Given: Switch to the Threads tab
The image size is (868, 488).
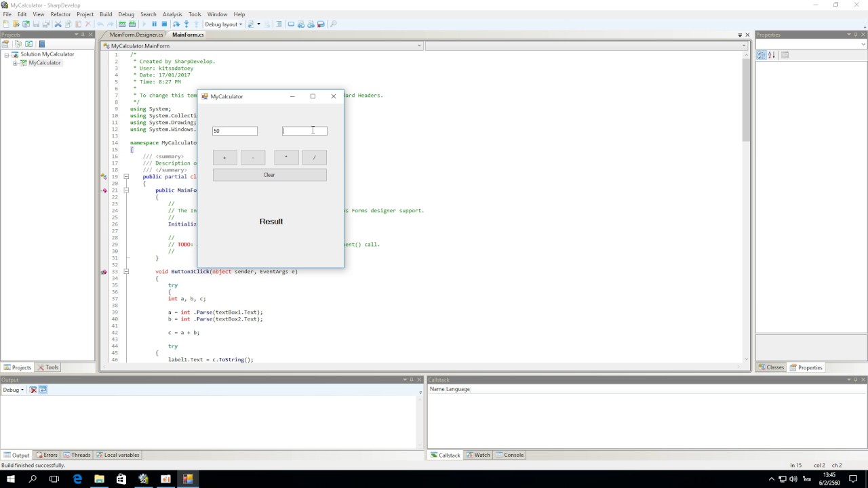Looking at the screenshot, I should pyautogui.click(x=77, y=455).
